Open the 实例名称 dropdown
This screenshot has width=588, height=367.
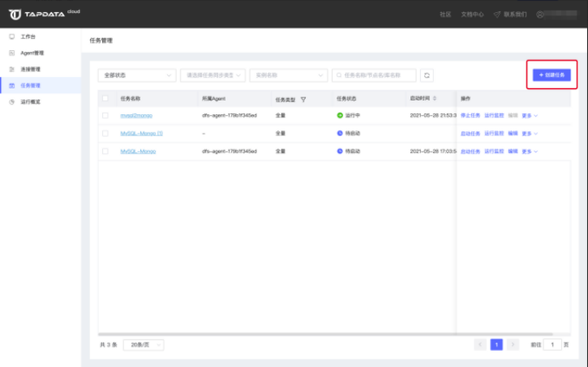(289, 75)
